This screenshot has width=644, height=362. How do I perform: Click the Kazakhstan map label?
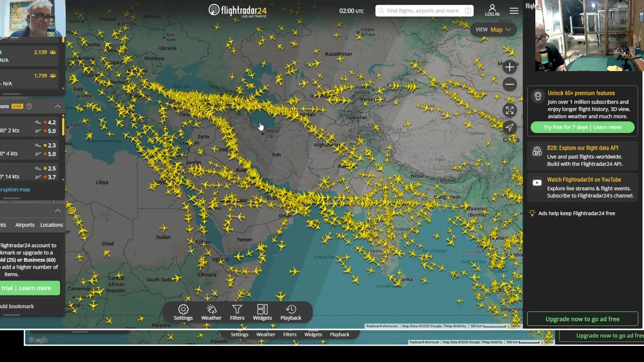point(338,54)
